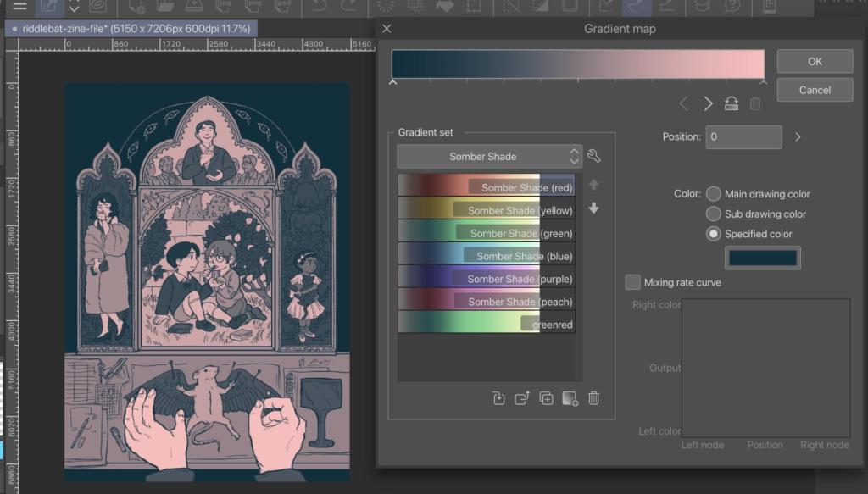Open the hamburger menu in top bar
The image size is (868, 494).
coord(19,6)
